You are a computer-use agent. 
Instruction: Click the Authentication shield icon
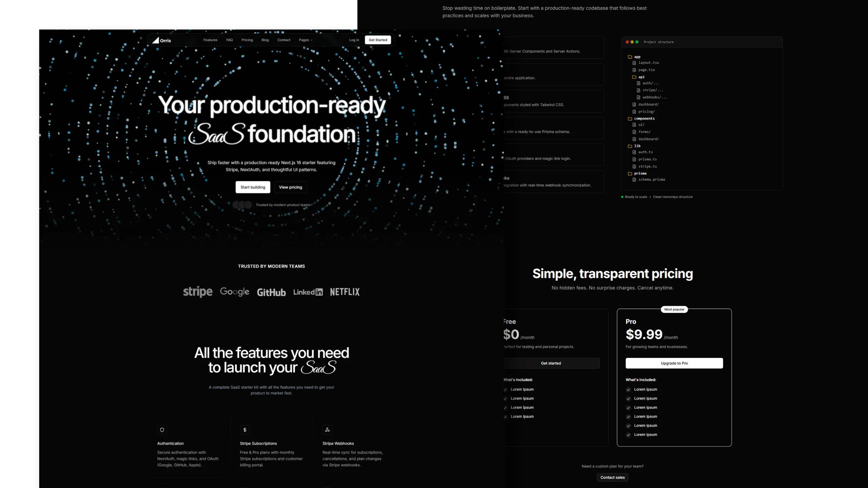(x=162, y=430)
